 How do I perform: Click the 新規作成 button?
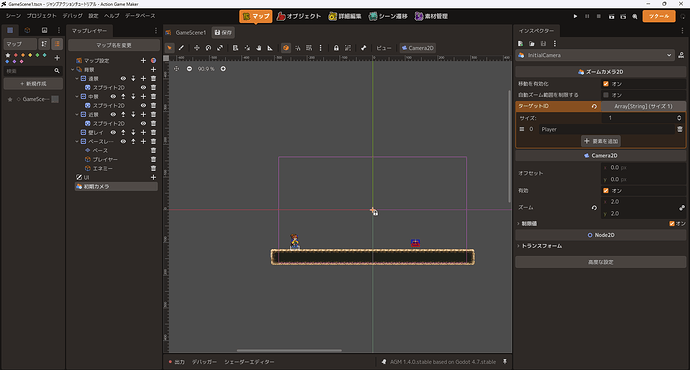point(33,84)
